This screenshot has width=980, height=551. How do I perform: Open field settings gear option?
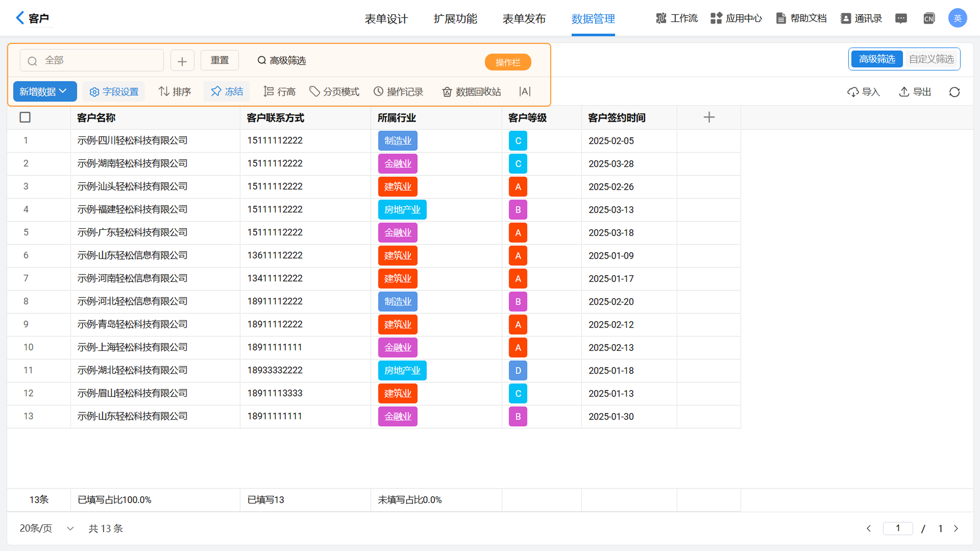click(x=114, y=92)
